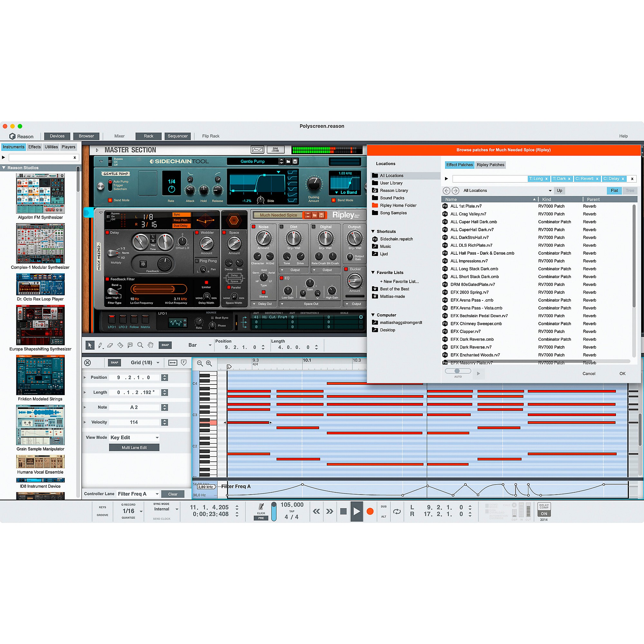
Task: Select the Razor tool in the sequencer toolbar
Action: (121, 345)
